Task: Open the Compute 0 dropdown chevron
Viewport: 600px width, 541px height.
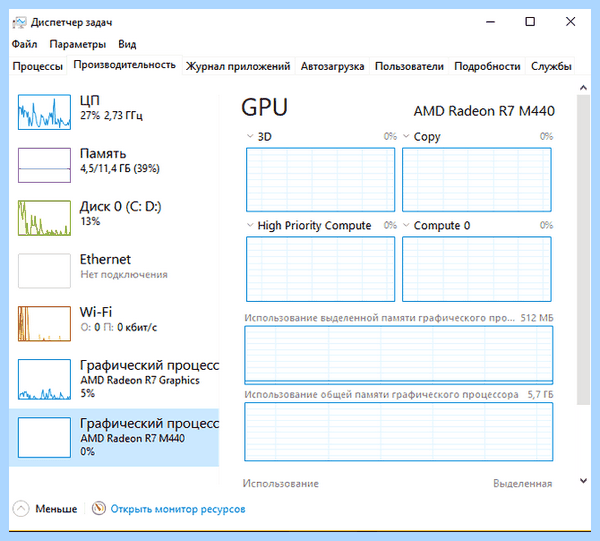Action: [406, 225]
